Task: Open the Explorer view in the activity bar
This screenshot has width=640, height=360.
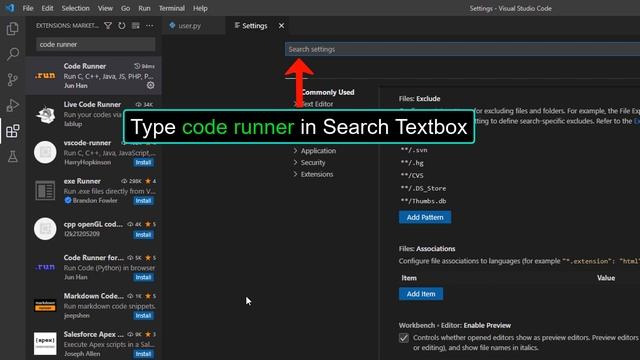Action: (x=13, y=29)
